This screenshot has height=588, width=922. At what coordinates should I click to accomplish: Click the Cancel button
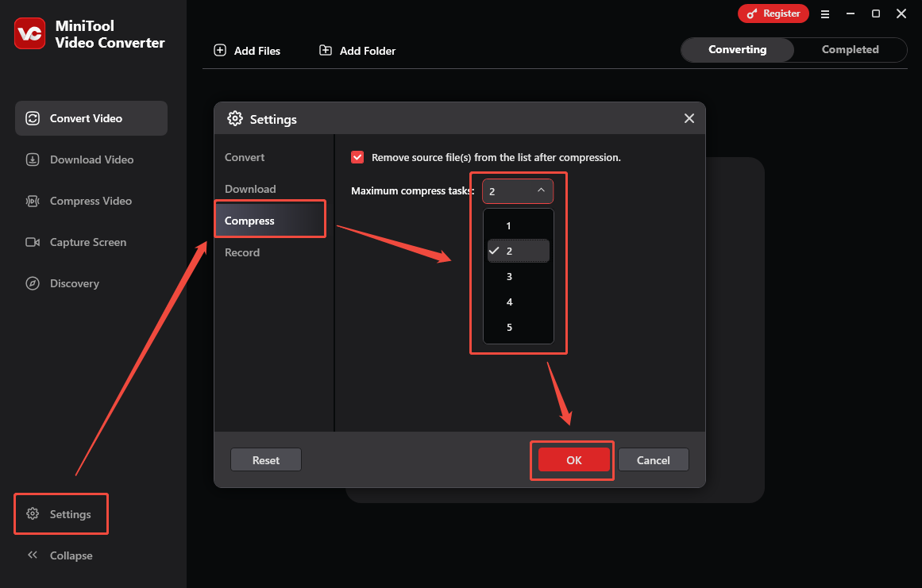tap(654, 460)
